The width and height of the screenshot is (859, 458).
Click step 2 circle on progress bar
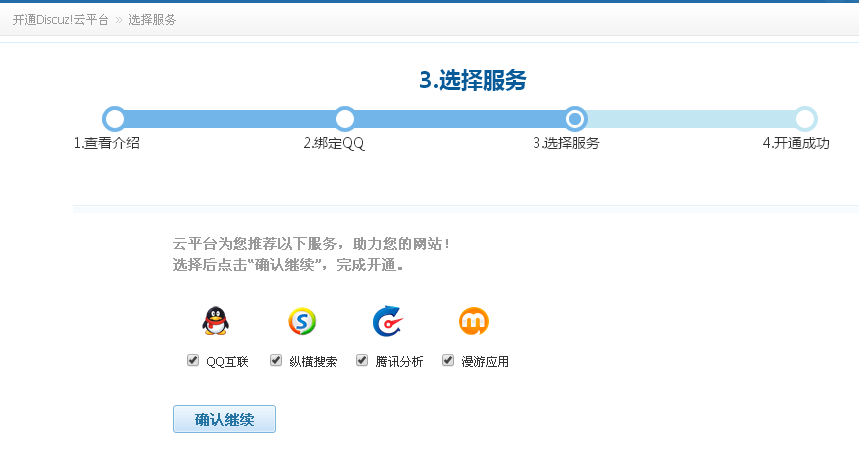345,119
